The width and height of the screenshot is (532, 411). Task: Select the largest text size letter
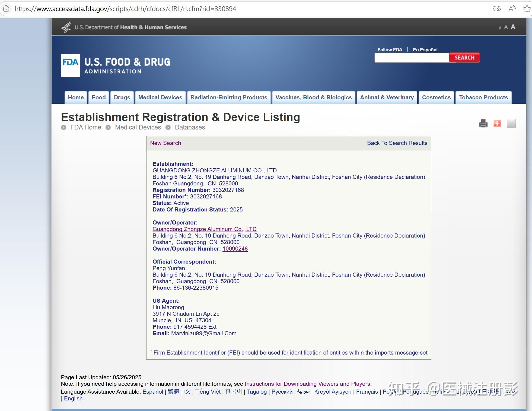(x=513, y=27)
